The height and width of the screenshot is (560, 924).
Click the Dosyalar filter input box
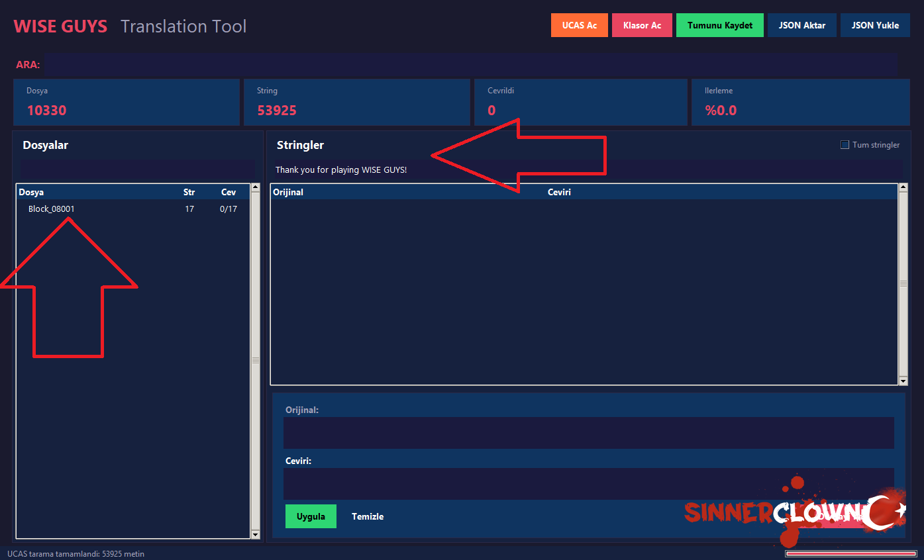coord(137,169)
